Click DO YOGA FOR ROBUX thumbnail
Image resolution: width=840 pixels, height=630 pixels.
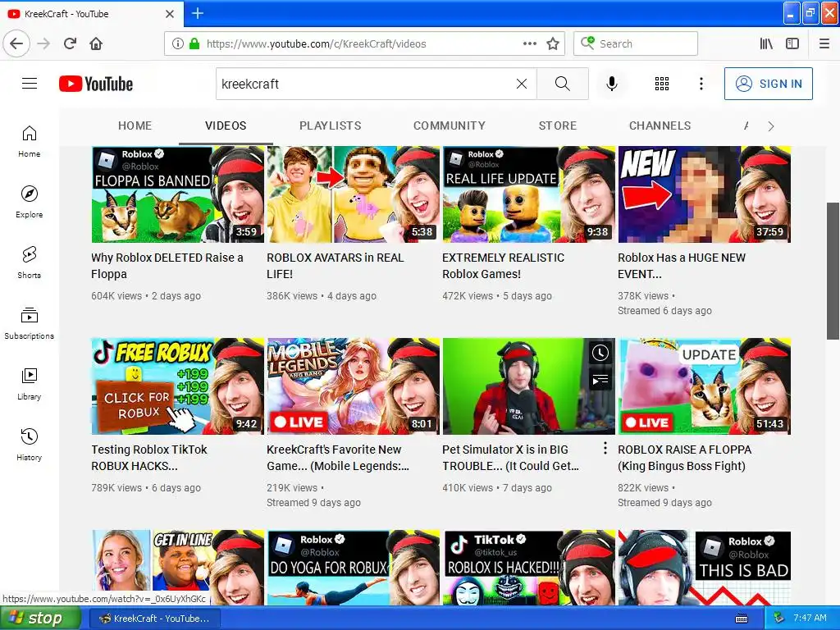[x=353, y=568]
